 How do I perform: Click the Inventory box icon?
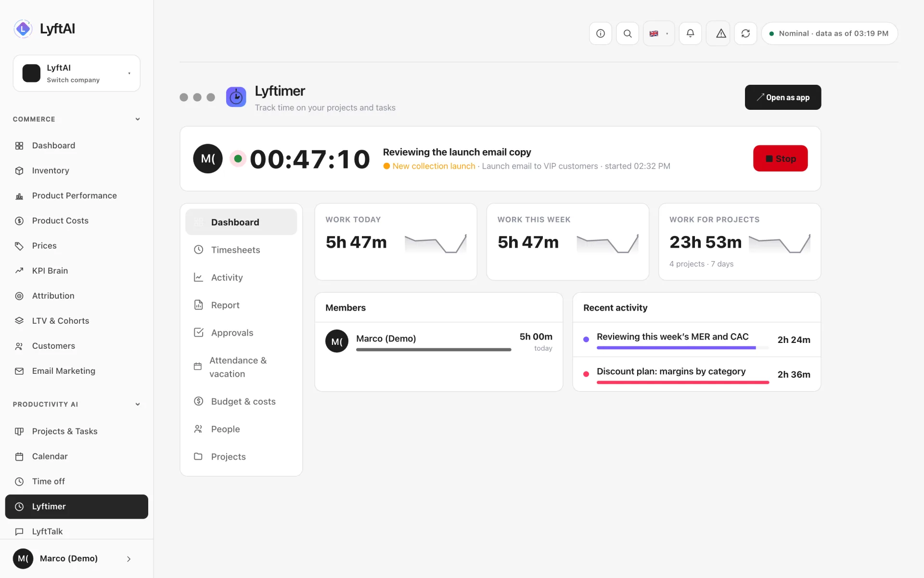[19, 171]
